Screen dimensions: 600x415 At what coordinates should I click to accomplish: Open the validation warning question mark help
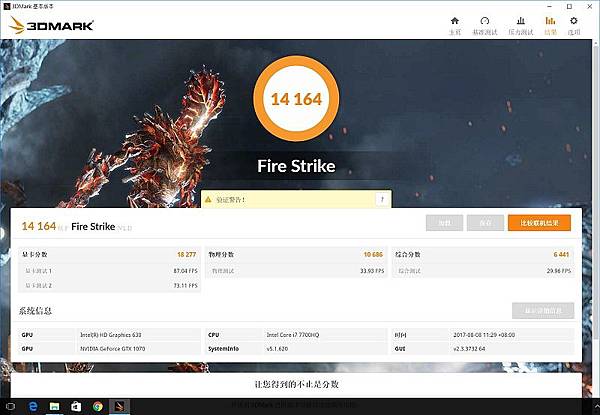point(382,199)
